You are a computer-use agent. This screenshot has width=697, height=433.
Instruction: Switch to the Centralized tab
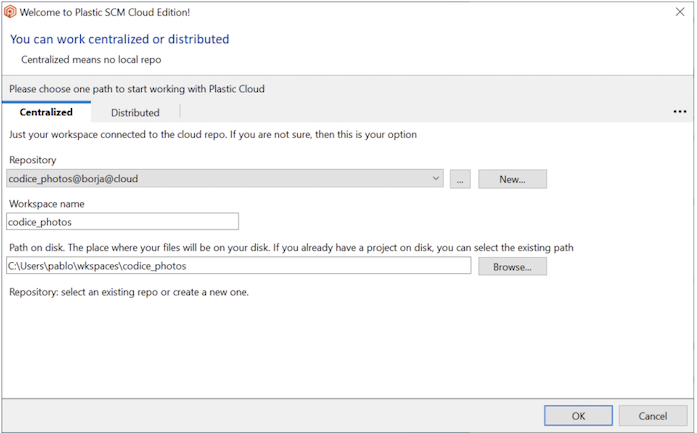click(x=46, y=112)
